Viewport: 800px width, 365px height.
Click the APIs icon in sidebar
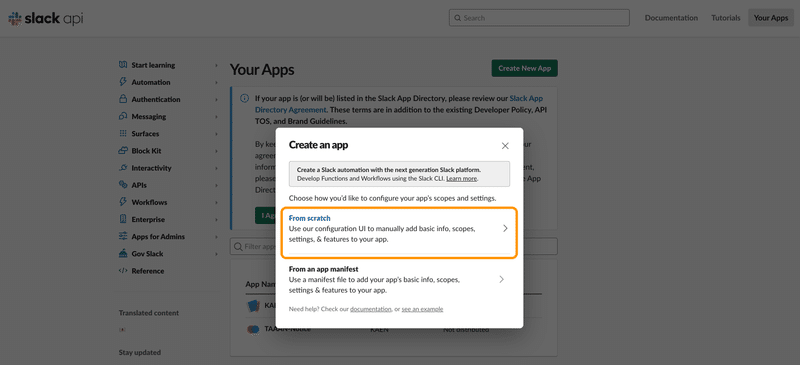coord(122,185)
